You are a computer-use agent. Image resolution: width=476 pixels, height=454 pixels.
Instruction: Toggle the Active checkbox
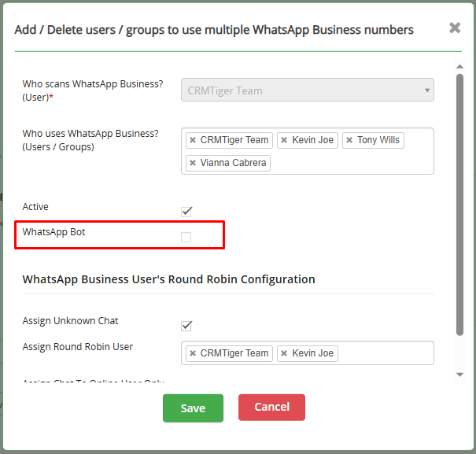pos(186,212)
